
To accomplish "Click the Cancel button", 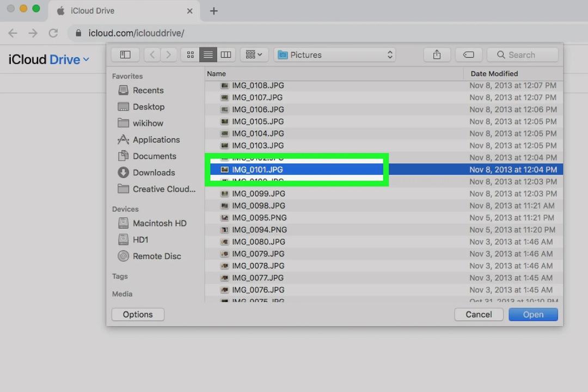I will pos(479,314).
